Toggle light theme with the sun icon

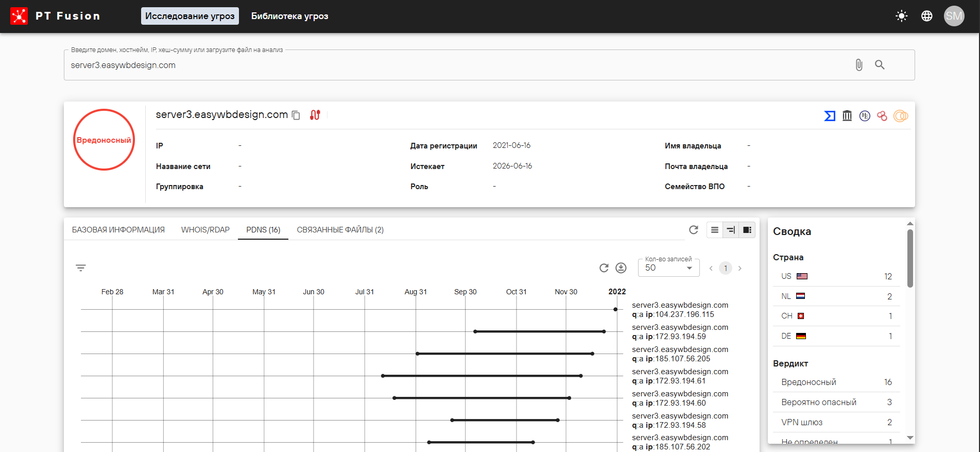coord(902,16)
